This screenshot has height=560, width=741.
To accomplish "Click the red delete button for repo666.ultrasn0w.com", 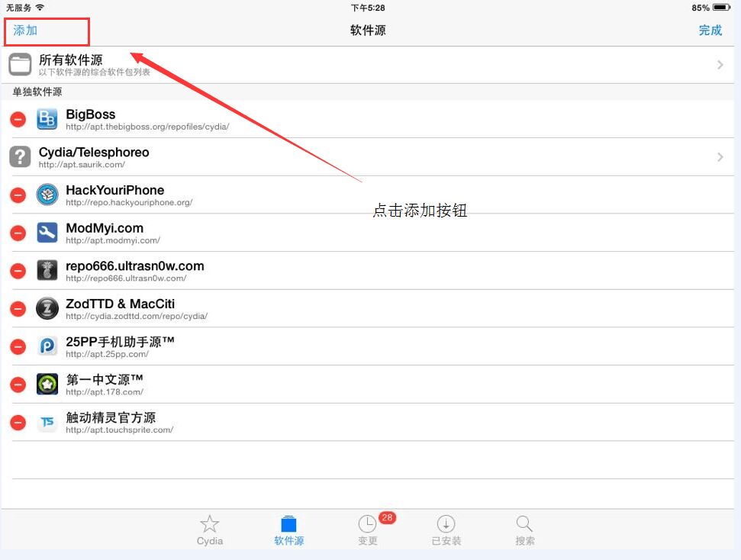I will pos(18,270).
